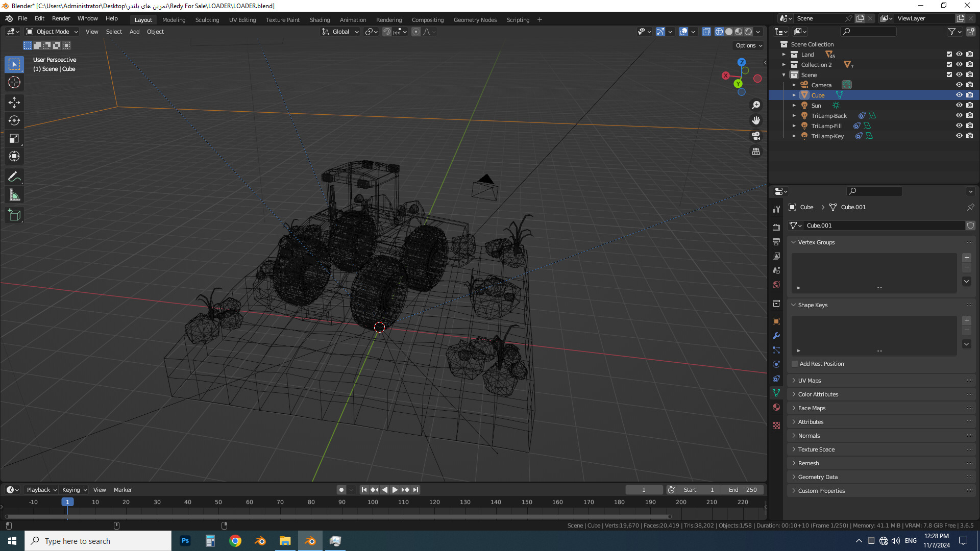Open the Render menu
This screenshot has width=980, height=551.
tap(61, 18)
